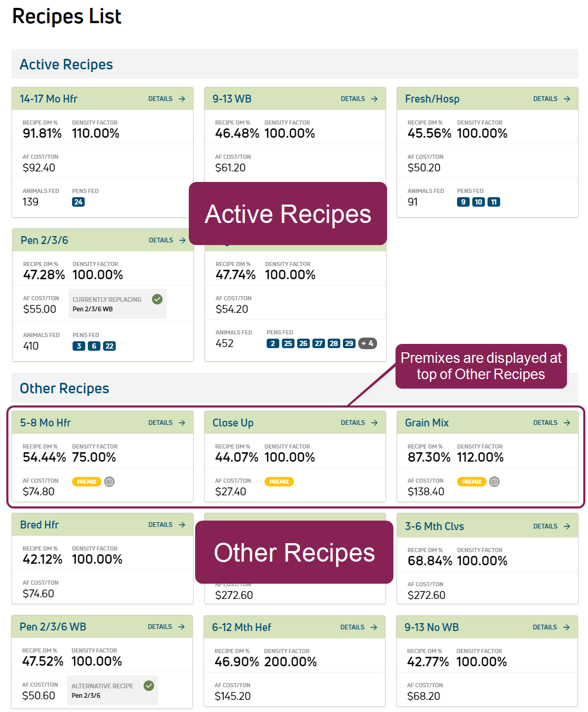Open DETAILS link for Fresh/Hosp recipe
This screenshot has width=588, height=712.
[545, 99]
